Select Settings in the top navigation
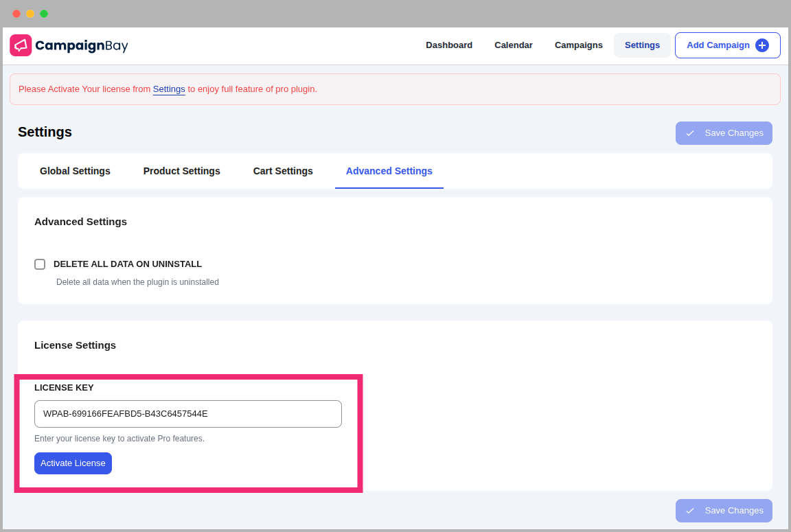 642,45
